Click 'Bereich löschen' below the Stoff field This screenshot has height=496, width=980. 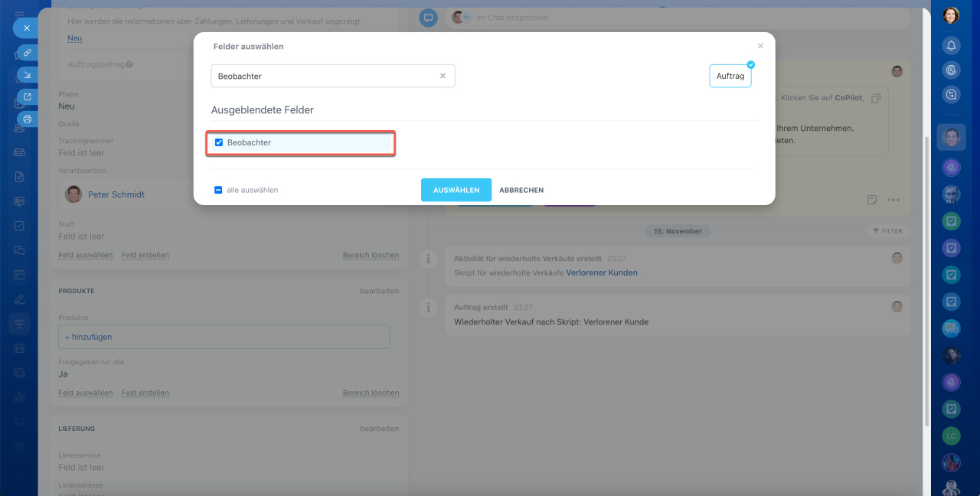click(371, 255)
